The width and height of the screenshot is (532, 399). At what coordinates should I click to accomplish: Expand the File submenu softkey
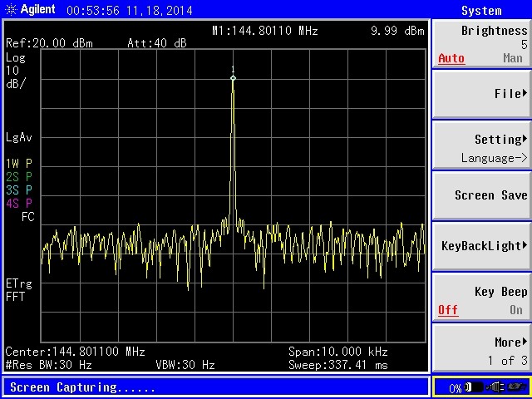click(481, 94)
